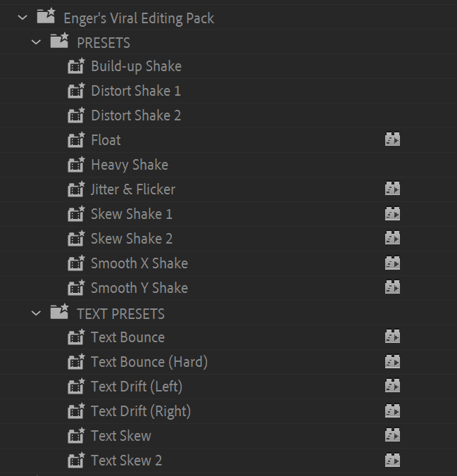Click Enger's Viral Editing Pack folder icon
The height and width of the screenshot is (476, 457).
click(45, 17)
